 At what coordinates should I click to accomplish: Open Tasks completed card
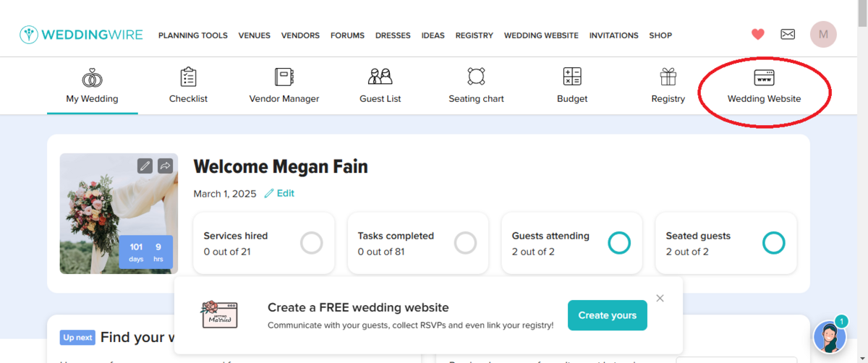tap(418, 244)
